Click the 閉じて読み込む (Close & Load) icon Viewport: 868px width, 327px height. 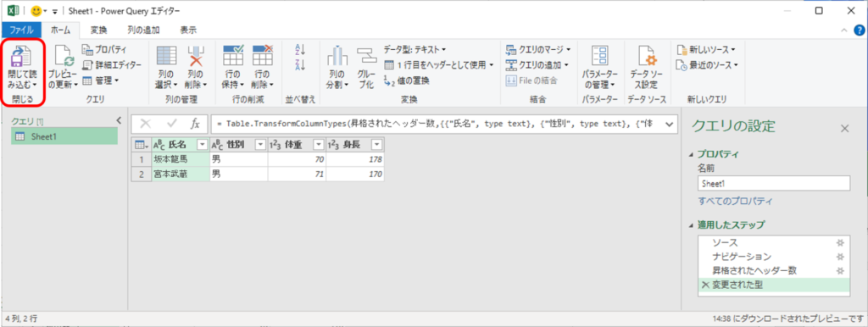pos(21,57)
